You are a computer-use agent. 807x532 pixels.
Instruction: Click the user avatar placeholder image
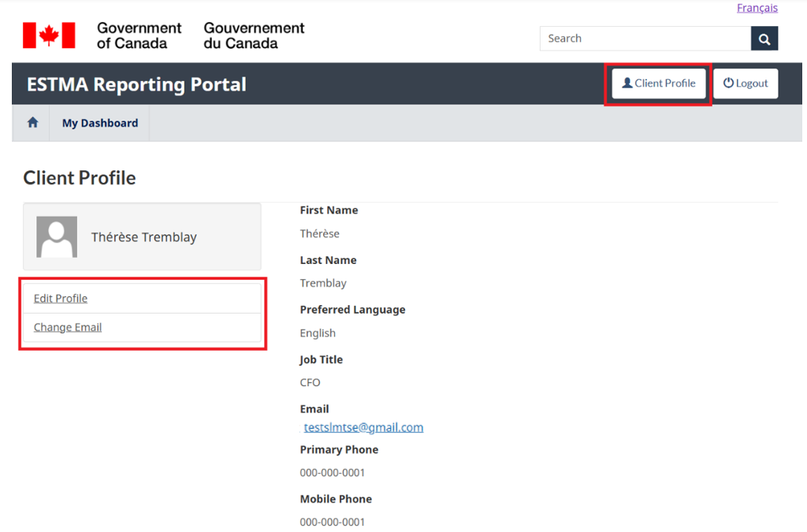pyautogui.click(x=56, y=236)
